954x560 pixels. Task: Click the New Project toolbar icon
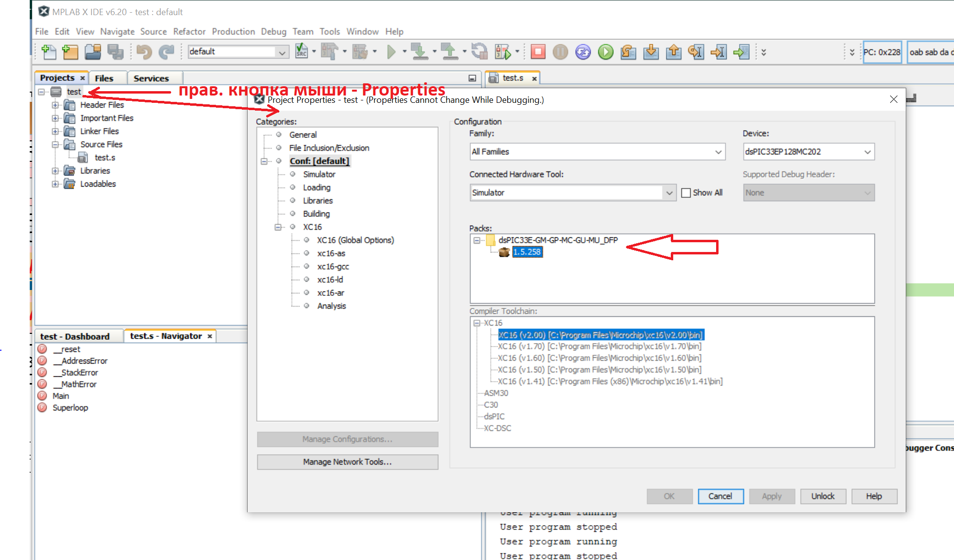point(71,52)
